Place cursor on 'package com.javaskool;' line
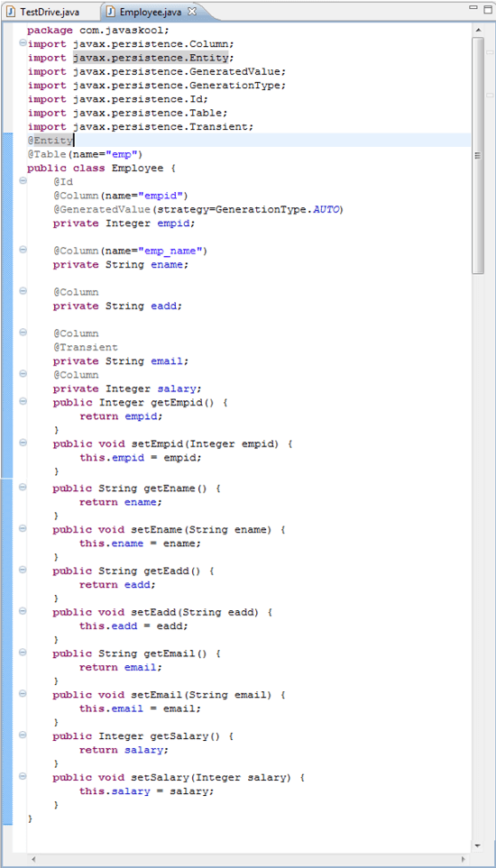496x868 pixels. coord(98,31)
